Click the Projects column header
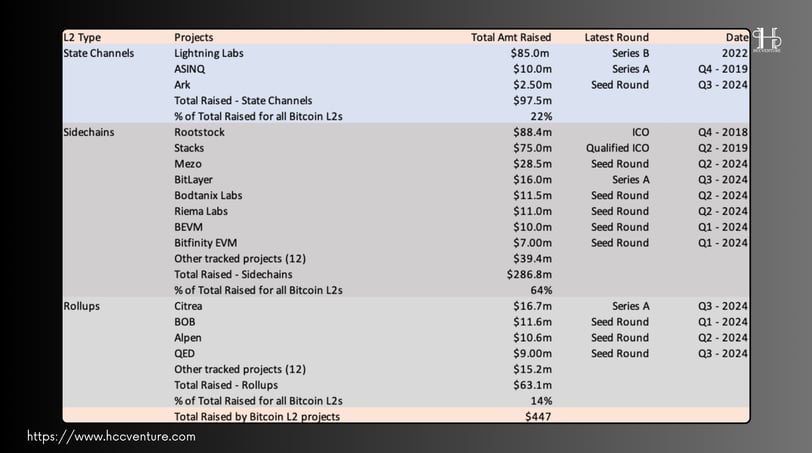812x453 pixels. pyautogui.click(x=193, y=37)
